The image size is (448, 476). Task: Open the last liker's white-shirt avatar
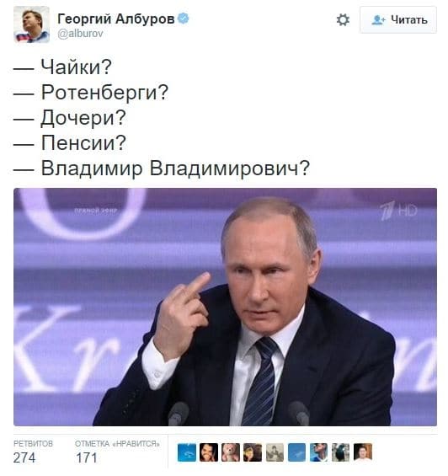pos(363,452)
